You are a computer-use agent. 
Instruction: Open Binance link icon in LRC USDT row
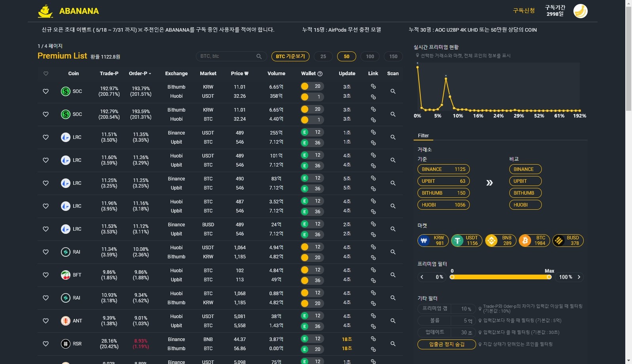[x=373, y=132]
